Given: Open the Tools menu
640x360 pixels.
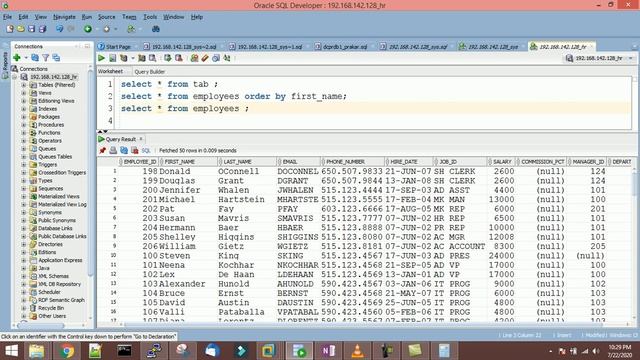Looking at the screenshot, I should click(150, 17).
